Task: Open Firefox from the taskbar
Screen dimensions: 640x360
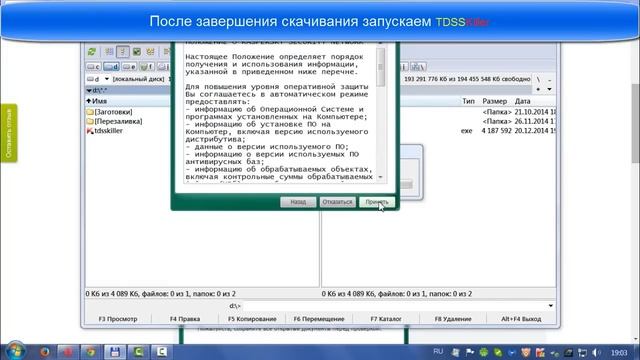Action: point(44,351)
